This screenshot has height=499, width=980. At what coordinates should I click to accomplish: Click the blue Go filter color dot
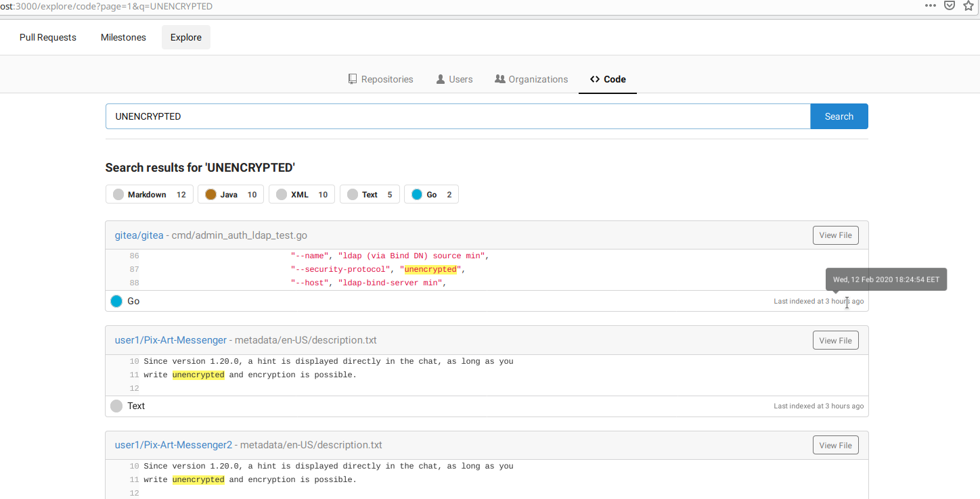click(x=417, y=195)
